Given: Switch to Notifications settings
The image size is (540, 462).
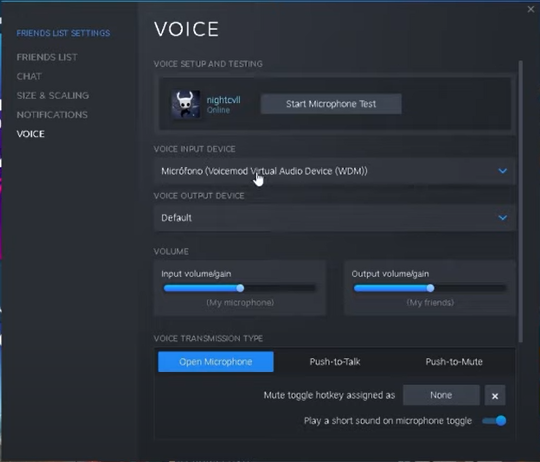Looking at the screenshot, I should point(52,115).
